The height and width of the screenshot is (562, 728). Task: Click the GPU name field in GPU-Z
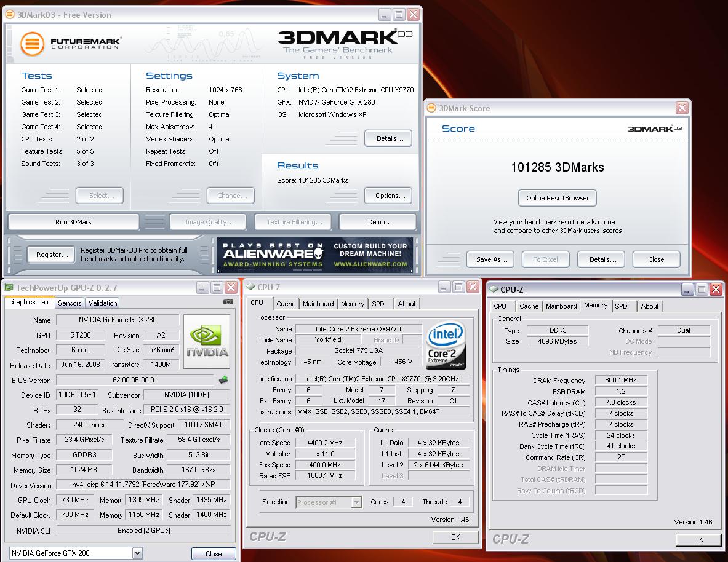tap(118, 319)
